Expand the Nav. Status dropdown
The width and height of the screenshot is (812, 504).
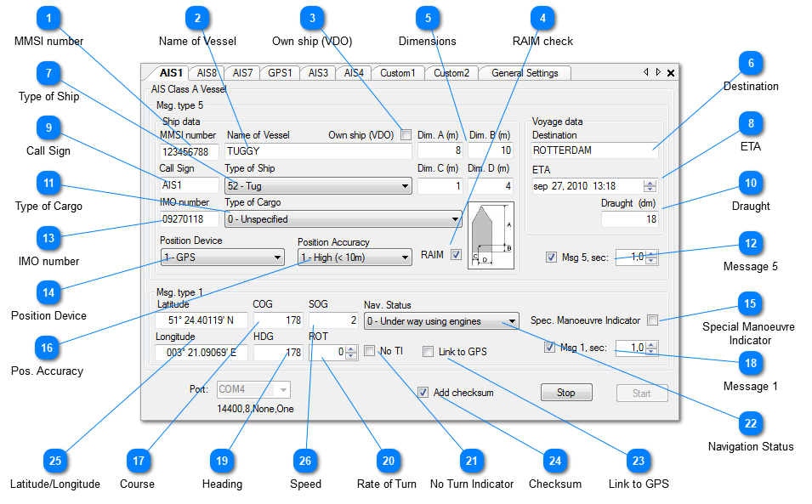440,321
